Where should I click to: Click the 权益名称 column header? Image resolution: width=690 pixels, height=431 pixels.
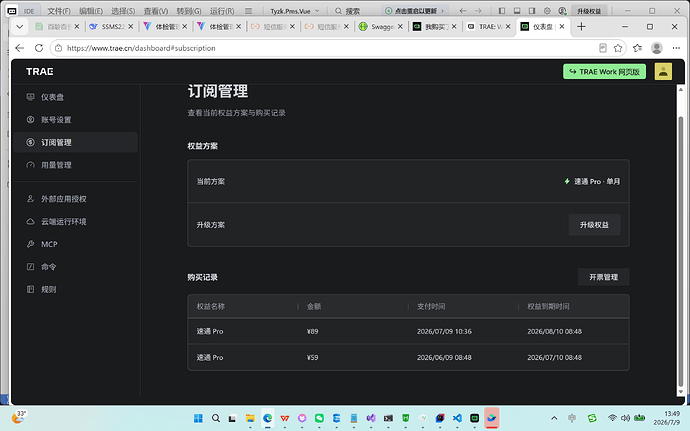tap(210, 306)
